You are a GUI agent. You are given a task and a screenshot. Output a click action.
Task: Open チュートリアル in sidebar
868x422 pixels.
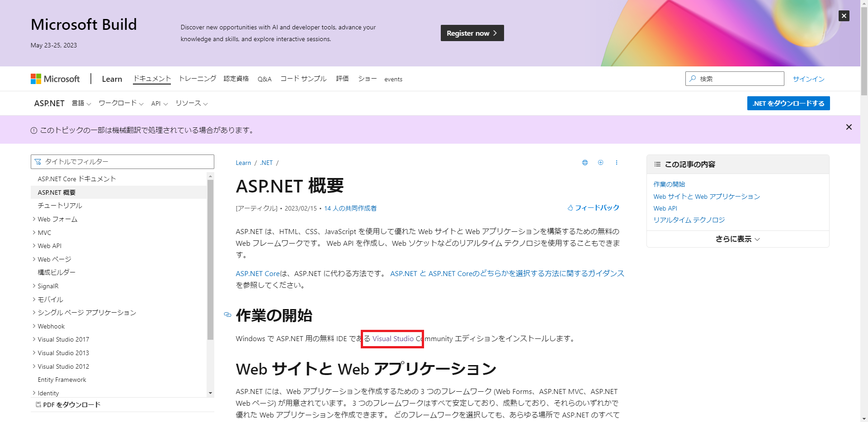coord(60,206)
